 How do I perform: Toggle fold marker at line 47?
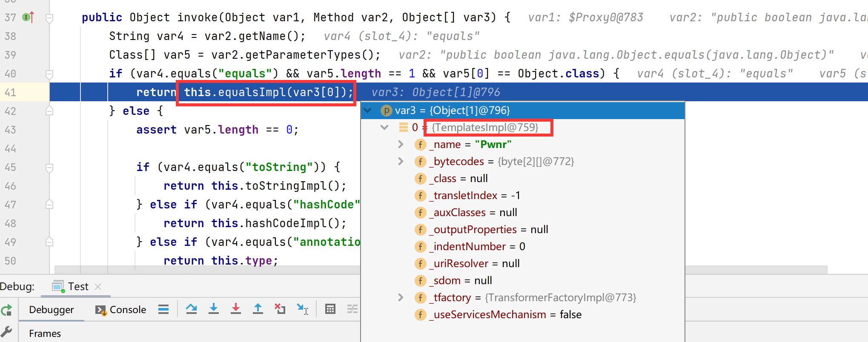[49, 205]
